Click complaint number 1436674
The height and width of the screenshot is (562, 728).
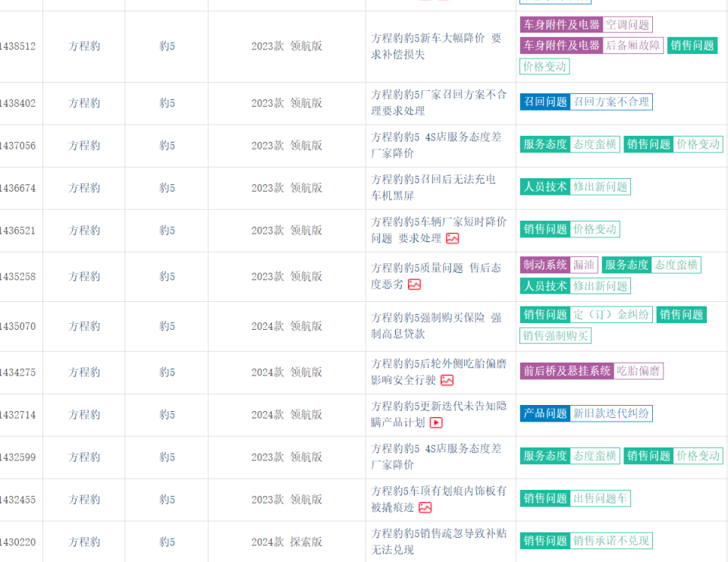[17, 188]
